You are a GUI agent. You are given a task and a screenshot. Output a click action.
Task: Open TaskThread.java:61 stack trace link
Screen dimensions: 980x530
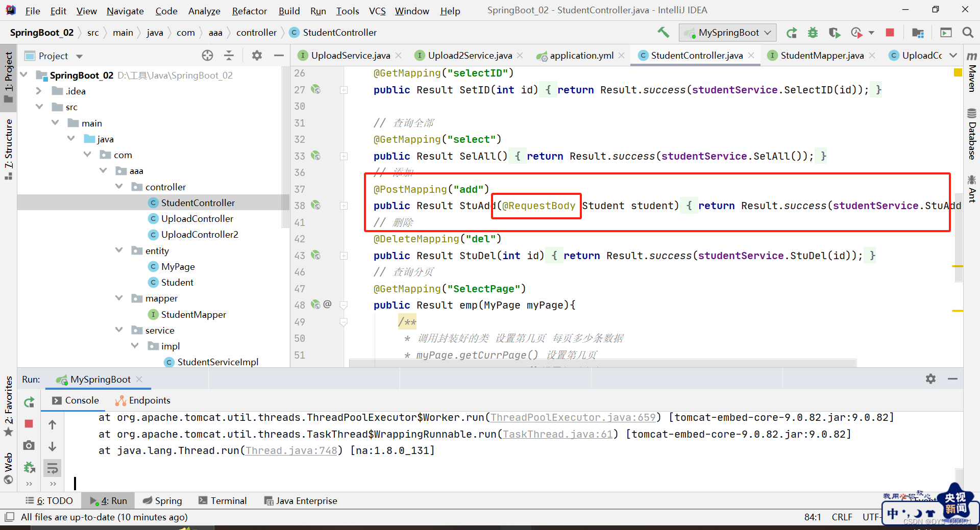click(x=558, y=435)
